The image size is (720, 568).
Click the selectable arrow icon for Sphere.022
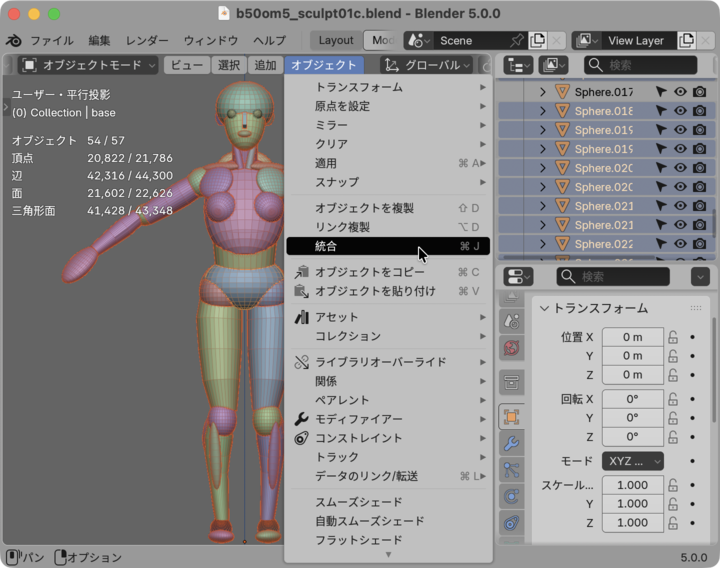coord(661,244)
